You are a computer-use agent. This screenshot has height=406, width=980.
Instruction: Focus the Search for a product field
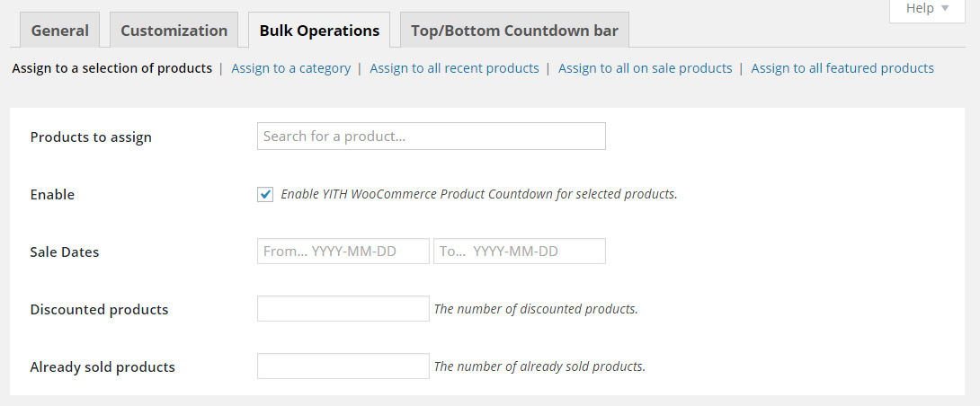pos(431,137)
